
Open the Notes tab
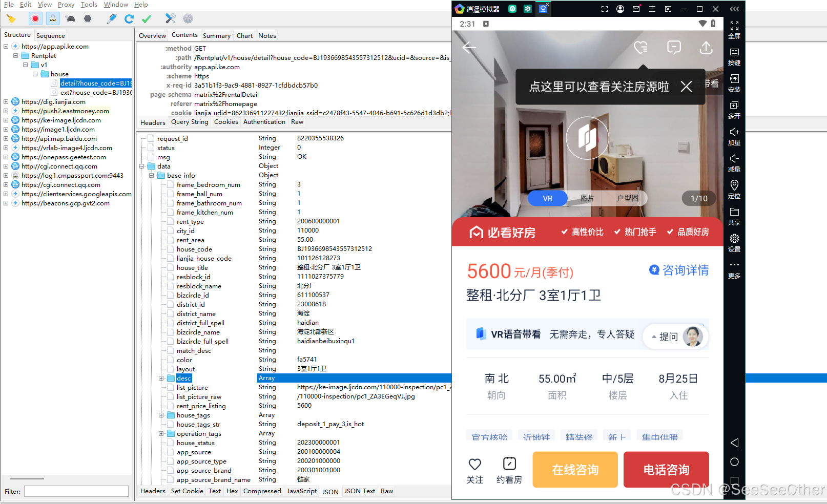[x=267, y=35]
